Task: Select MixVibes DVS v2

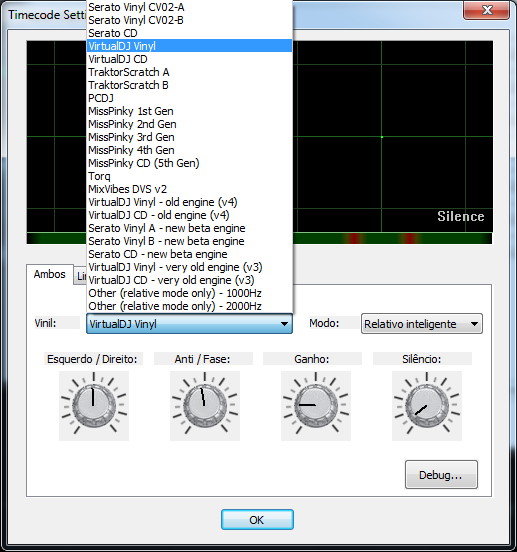Action: coord(189,189)
